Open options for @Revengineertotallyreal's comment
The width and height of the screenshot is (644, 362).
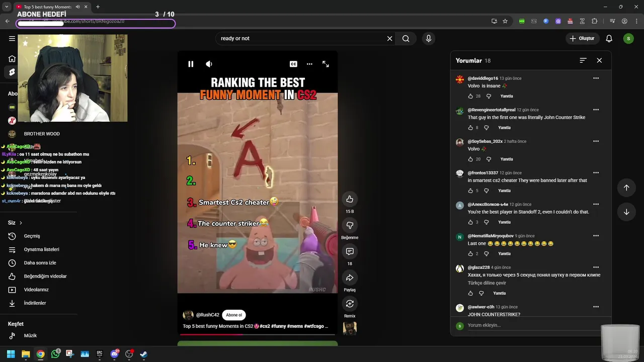596,110
